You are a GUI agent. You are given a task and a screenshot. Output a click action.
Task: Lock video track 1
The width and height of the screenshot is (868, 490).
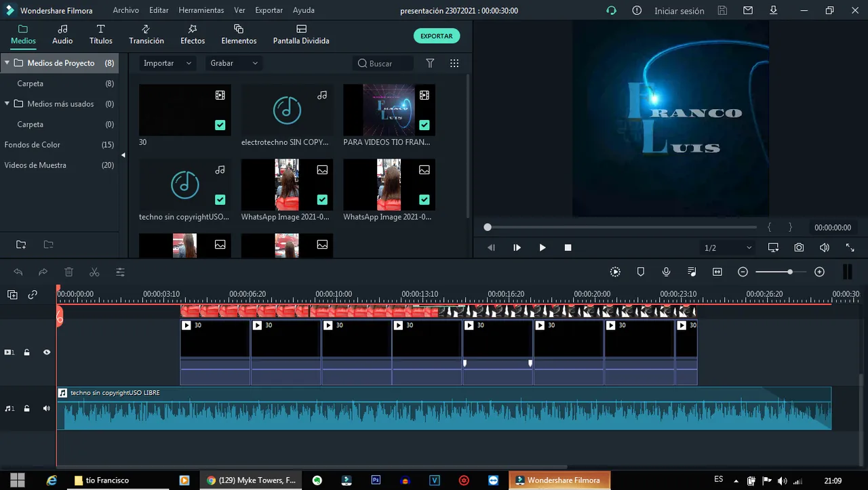(x=27, y=352)
